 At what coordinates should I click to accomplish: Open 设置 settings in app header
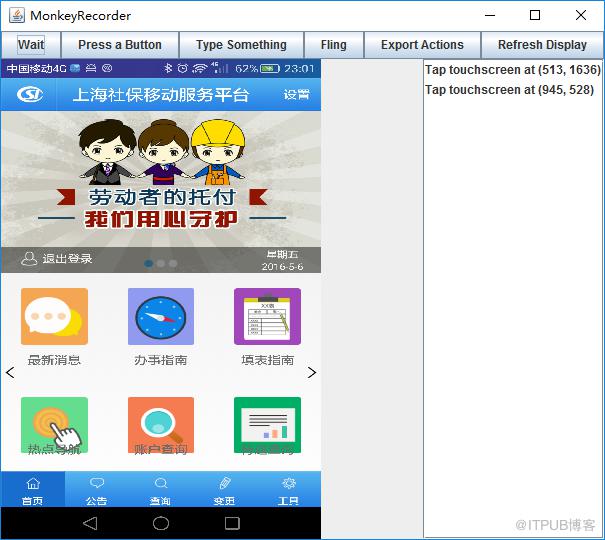pos(296,94)
